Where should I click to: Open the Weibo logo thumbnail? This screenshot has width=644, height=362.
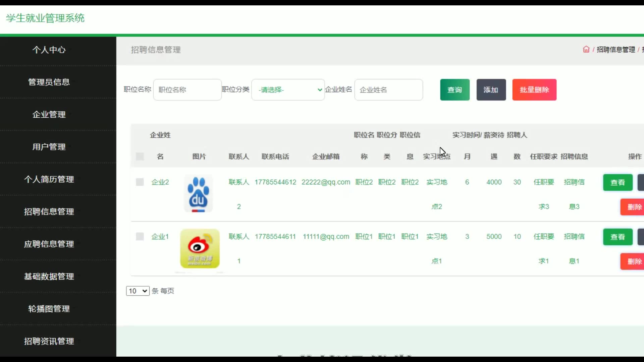pyautogui.click(x=200, y=248)
